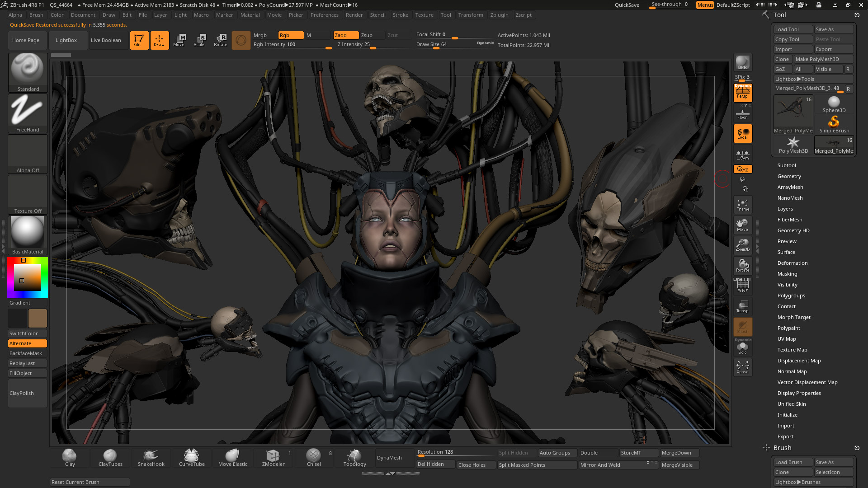
Task: Select the Topology brush
Action: point(354,458)
